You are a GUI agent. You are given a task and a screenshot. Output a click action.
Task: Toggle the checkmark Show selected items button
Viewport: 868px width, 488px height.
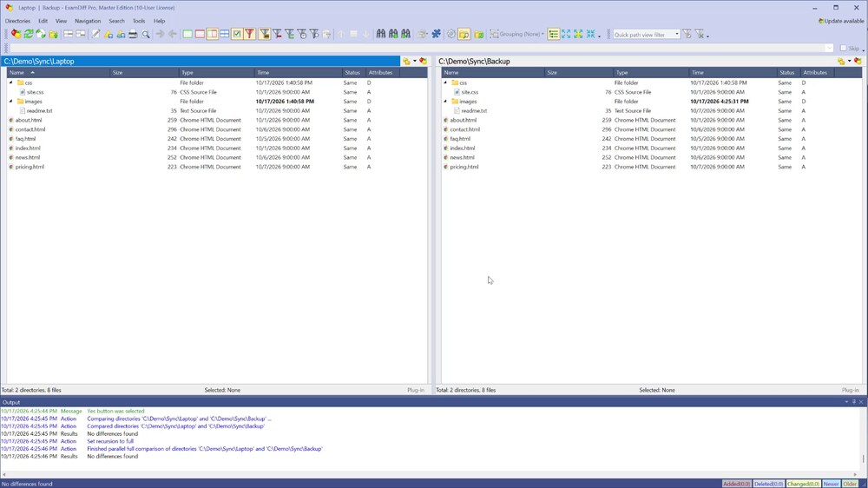(x=237, y=35)
